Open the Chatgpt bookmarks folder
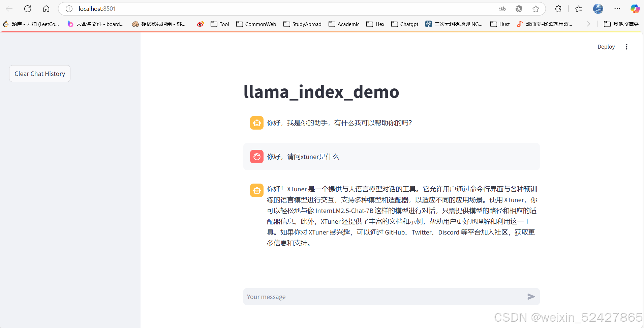This screenshot has height=328, width=644. (x=405, y=24)
